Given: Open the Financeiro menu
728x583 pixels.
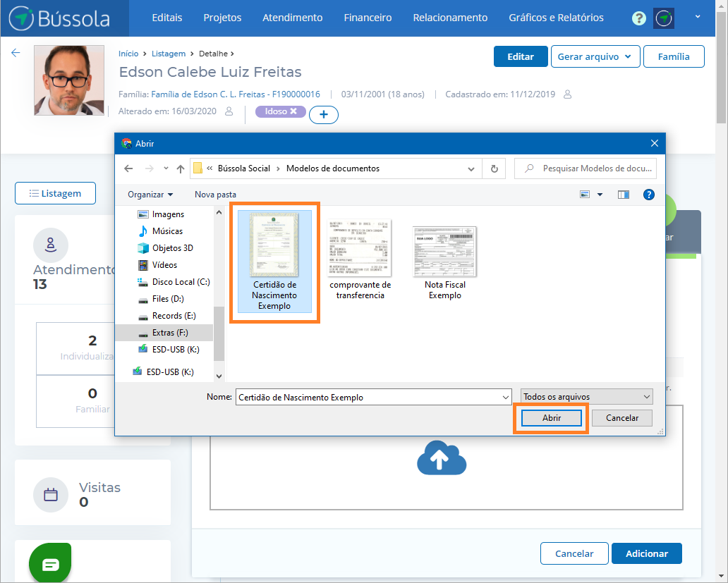Looking at the screenshot, I should (368, 18).
